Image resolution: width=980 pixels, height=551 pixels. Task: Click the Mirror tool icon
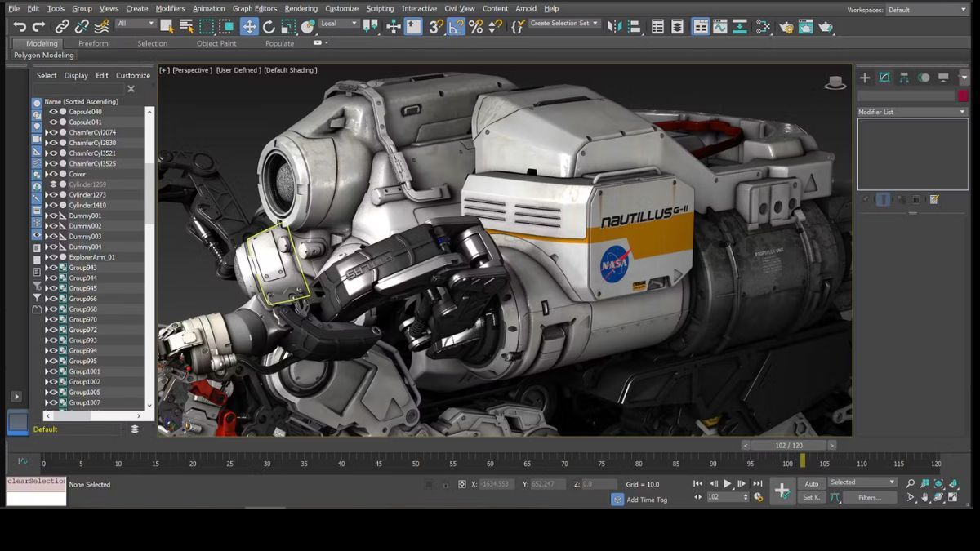pyautogui.click(x=616, y=27)
